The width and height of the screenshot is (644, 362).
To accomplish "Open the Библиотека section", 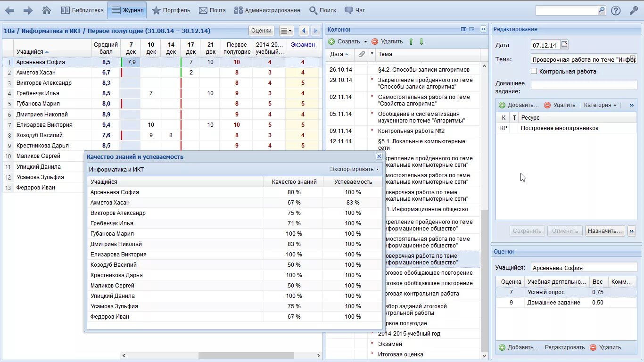I will click(82, 10).
